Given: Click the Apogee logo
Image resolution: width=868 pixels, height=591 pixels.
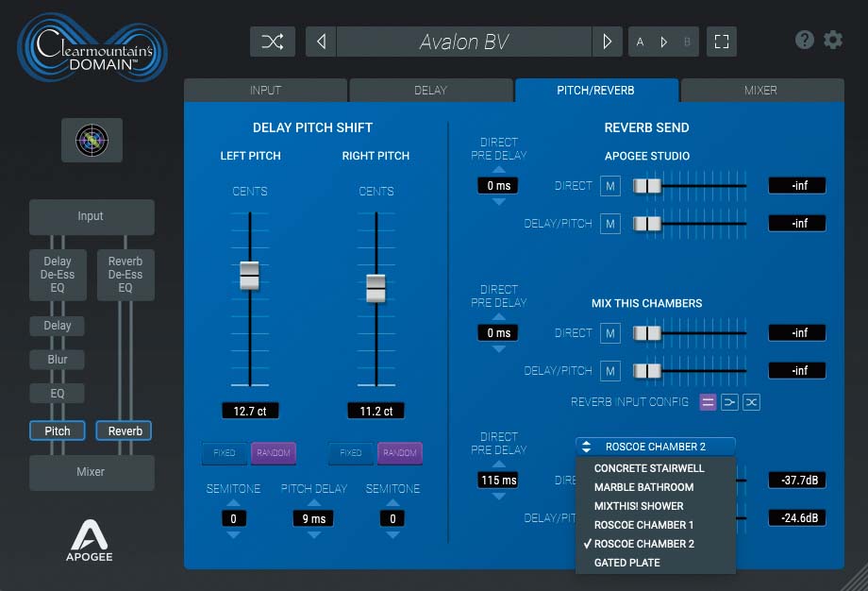Looking at the screenshot, I should (x=90, y=541).
